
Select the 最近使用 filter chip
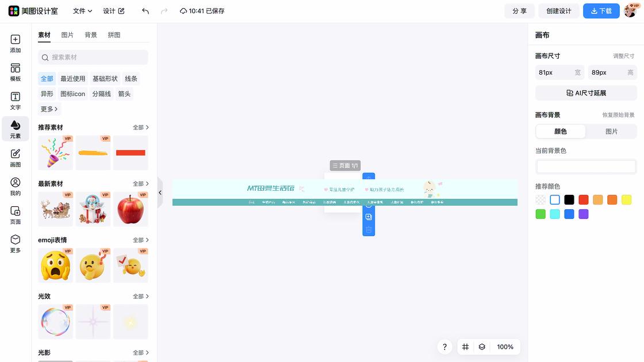coord(72,78)
